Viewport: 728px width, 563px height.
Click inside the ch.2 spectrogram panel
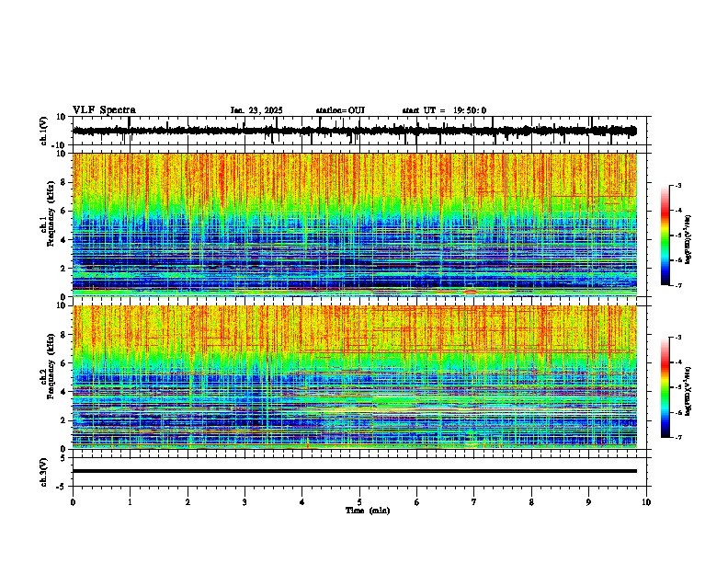click(354, 377)
